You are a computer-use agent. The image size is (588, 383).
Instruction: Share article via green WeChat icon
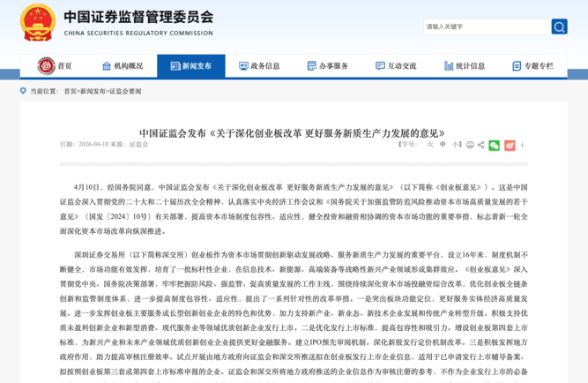pyautogui.click(x=494, y=145)
